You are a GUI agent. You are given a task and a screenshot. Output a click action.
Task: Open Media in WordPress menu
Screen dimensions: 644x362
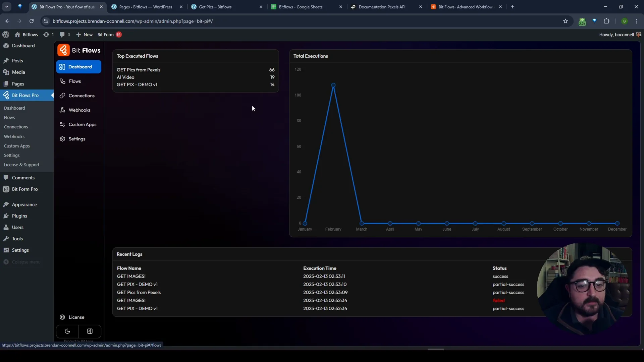tap(27, 72)
